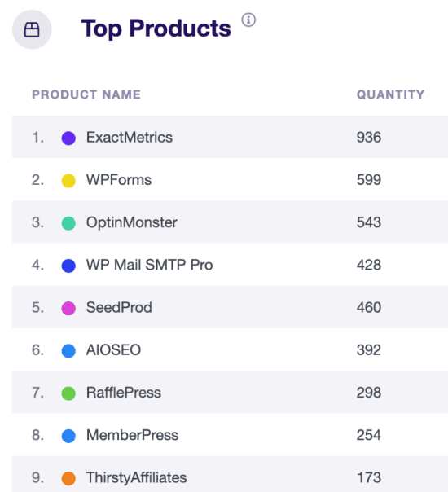Image resolution: width=448 pixels, height=492 pixels.
Task: Click the Top Products heading
Action: pos(156,29)
